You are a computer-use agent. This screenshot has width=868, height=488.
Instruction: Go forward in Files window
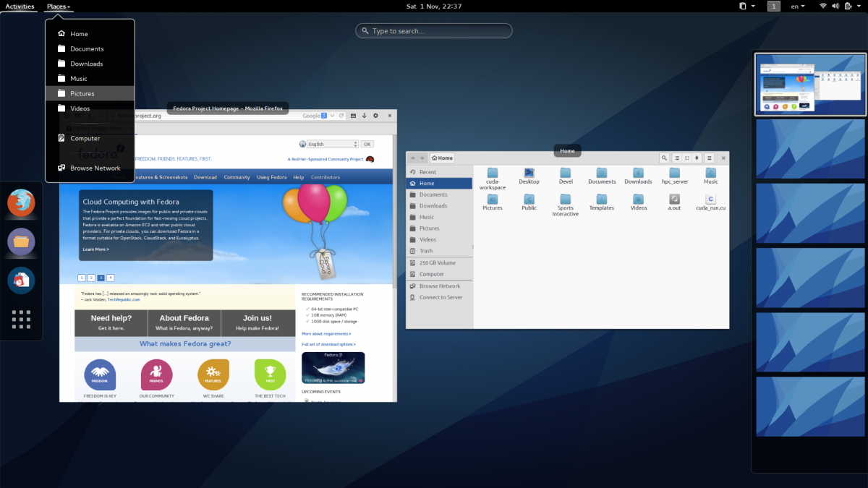tap(422, 158)
